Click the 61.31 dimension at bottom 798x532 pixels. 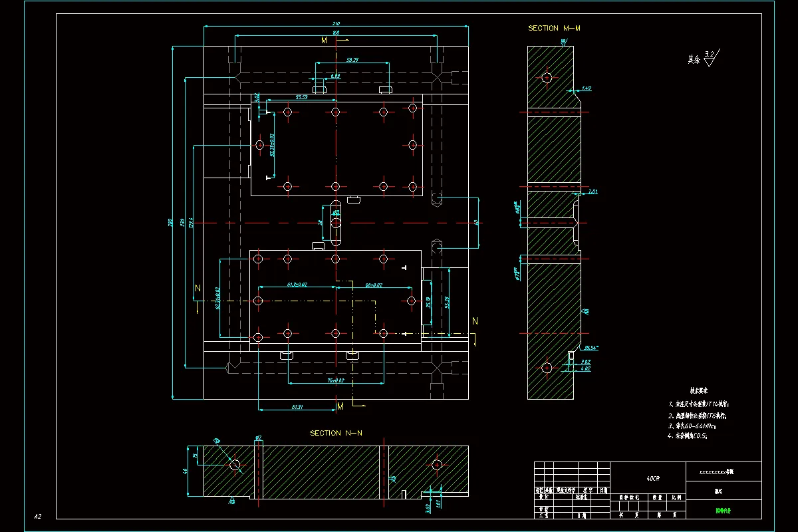[x=297, y=406]
